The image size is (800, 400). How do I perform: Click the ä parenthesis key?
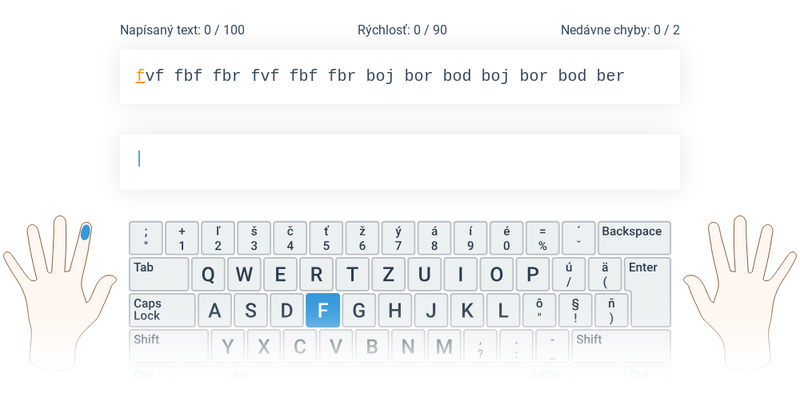coord(605,274)
